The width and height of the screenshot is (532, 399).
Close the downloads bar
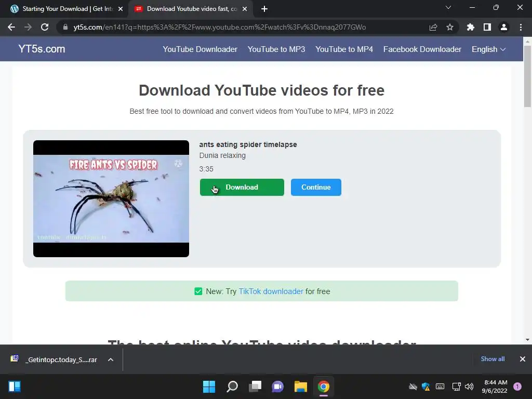point(523,359)
